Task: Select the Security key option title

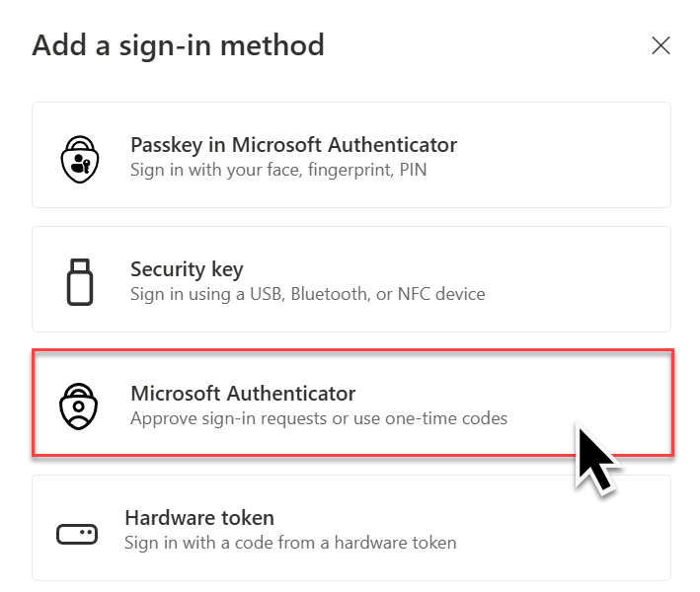Action: tap(187, 269)
